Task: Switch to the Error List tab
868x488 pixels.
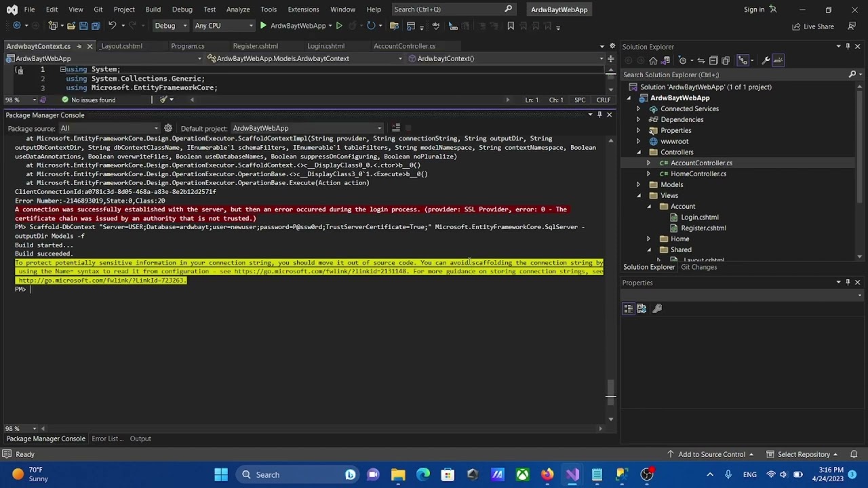Action: (x=108, y=439)
